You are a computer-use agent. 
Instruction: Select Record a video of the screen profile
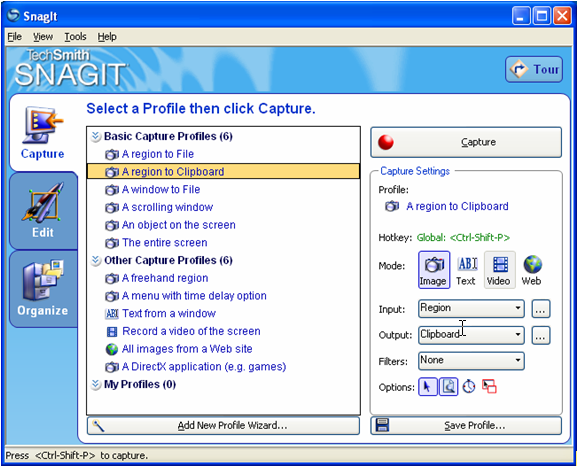click(x=191, y=331)
